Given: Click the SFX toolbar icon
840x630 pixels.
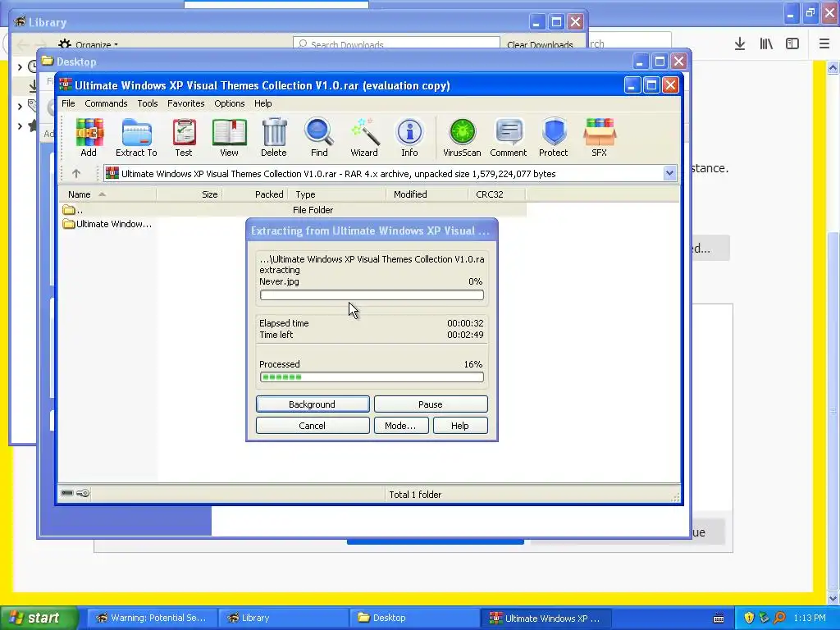Looking at the screenshot, I should [600, 138].
